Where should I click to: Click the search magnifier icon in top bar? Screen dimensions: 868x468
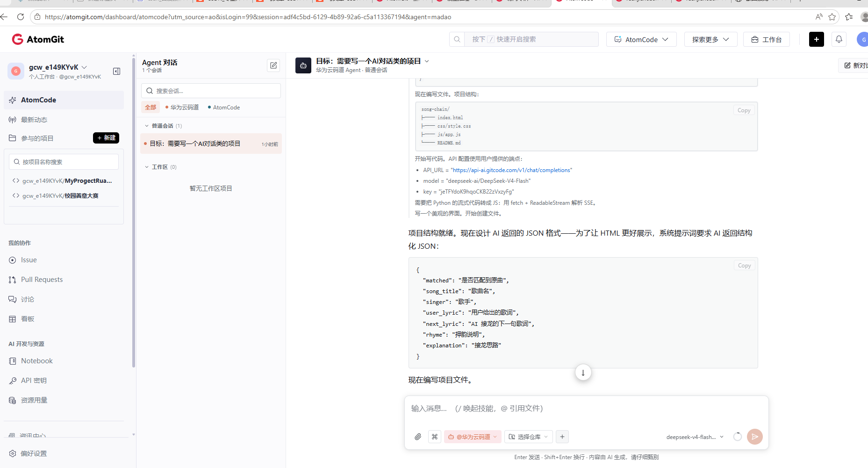coord(457,39)
